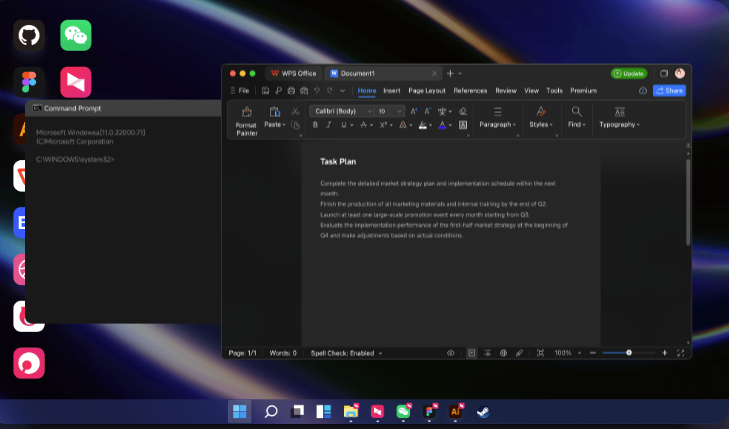Toggle Underline formatting
The width and height of the screenshot is (729, 429).
pos(344,125)
